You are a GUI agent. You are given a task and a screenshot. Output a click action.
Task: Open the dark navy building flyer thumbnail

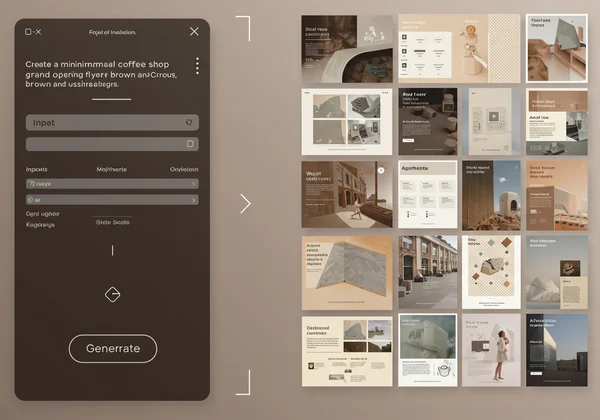(557, 350)
